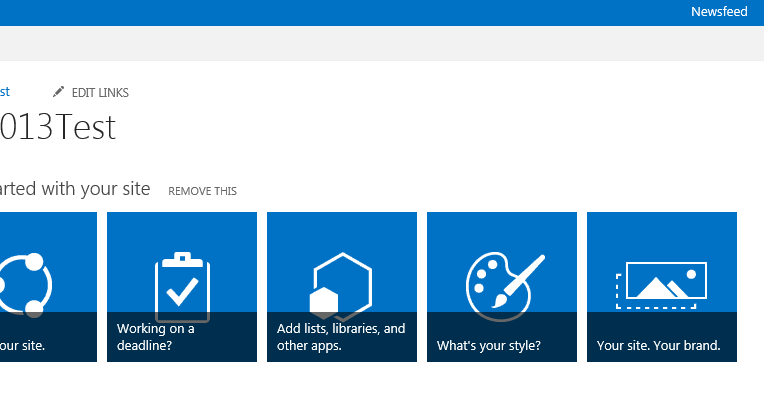Click the paint palette and brush icon
764x401 pixels.
coord(505,286)
